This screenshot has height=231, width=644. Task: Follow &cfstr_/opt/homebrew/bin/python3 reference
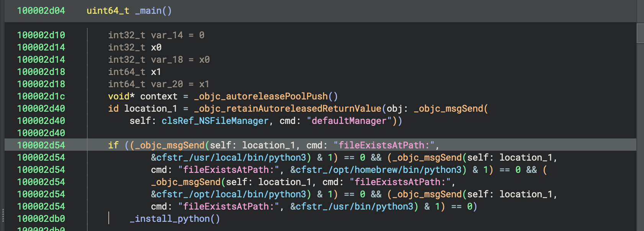[376, 170]
